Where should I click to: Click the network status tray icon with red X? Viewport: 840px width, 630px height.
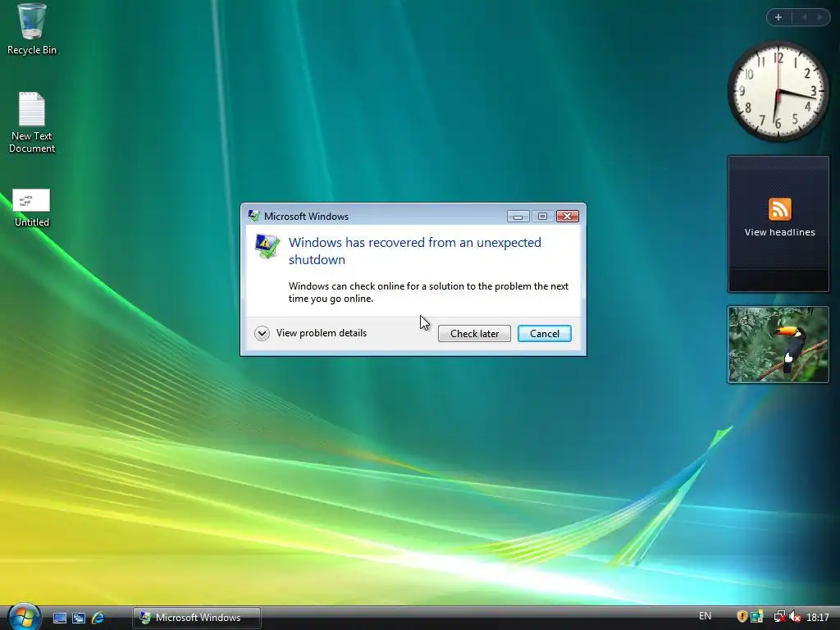(x=779, y=617)
